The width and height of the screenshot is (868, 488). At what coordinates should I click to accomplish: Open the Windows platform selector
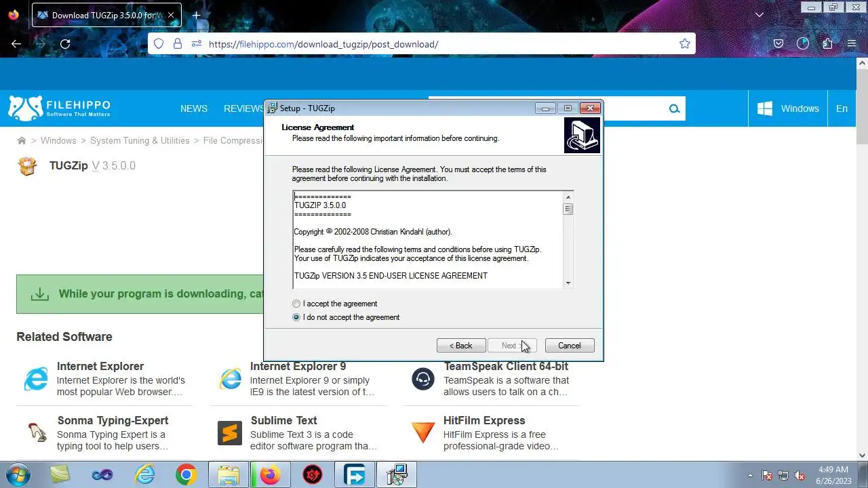(x=788, y=108)
